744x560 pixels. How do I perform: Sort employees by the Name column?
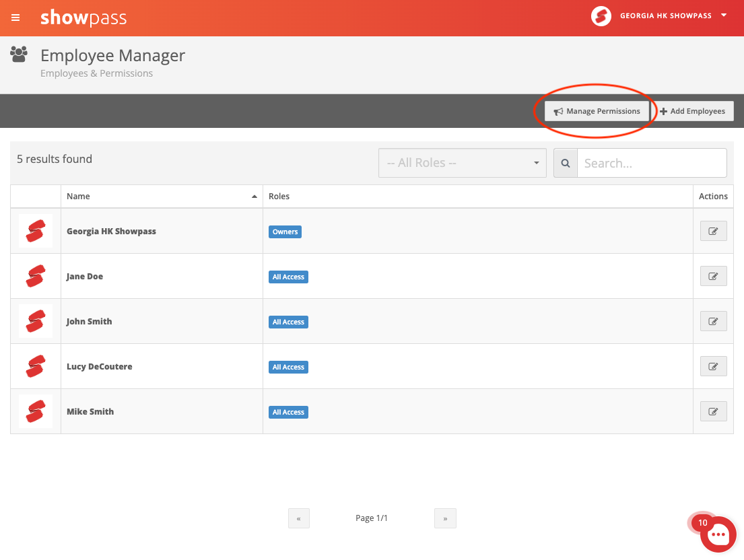point(162,197)
